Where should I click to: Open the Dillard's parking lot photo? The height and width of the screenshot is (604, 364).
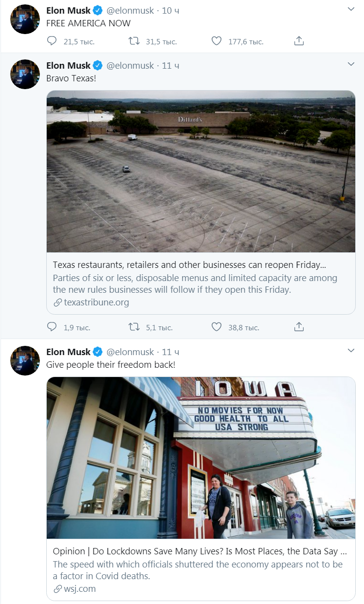click(x=200, y=171)
